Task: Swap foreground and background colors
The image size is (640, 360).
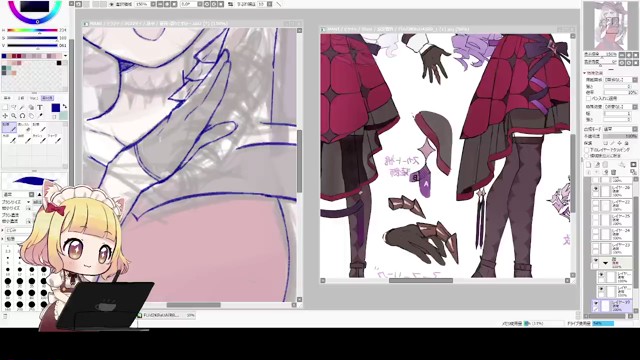Action: (x=64, y=107)
